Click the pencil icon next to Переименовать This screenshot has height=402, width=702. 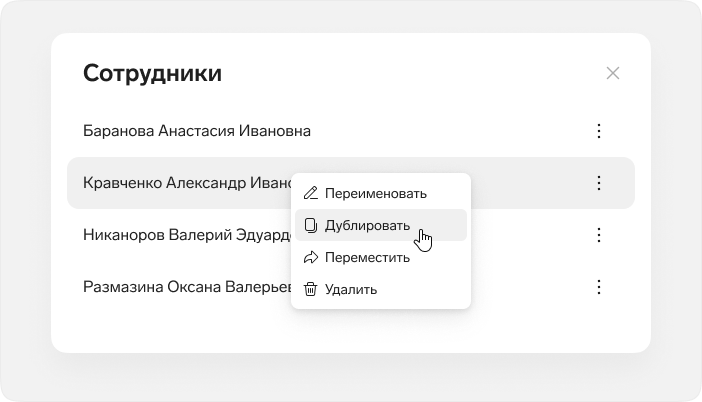tap(311, 193)
